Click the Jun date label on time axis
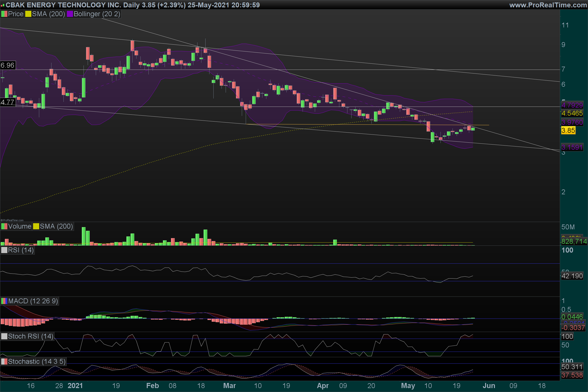The image size is (588, 392). (x=489, y=386)
